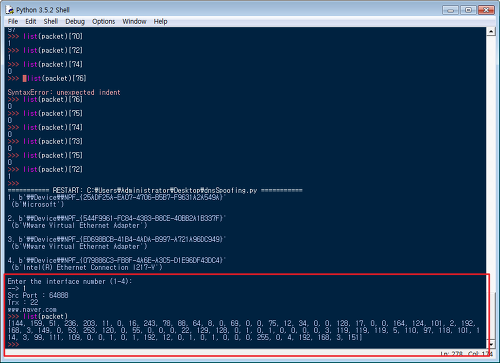Click the 'Trx : 22' line

pos(23,302)
